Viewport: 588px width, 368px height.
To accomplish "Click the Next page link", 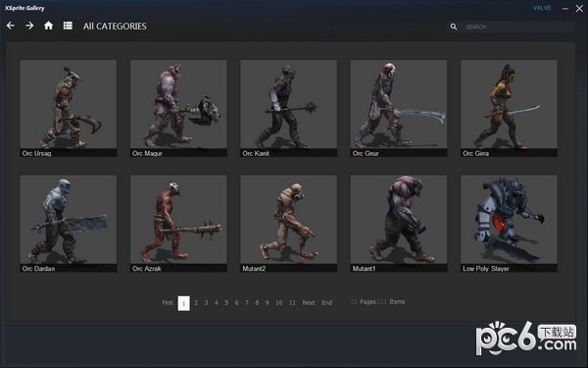I will [x=309, y=302].
